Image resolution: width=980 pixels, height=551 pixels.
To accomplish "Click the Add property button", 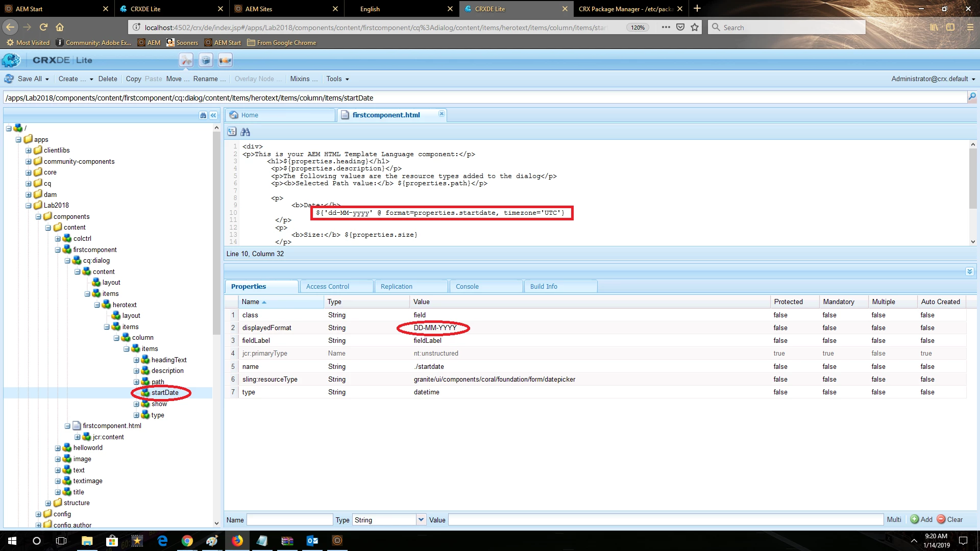I will 921,519.
